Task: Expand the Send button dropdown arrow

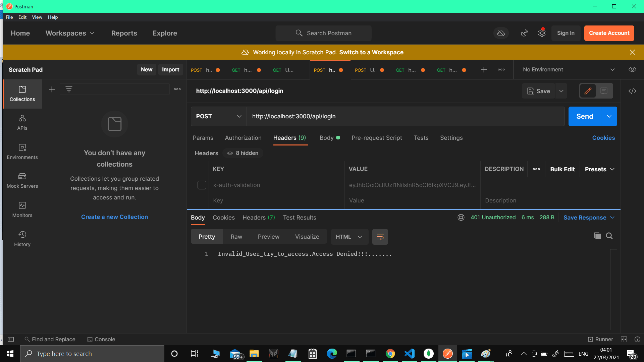Action: point(609,116)
